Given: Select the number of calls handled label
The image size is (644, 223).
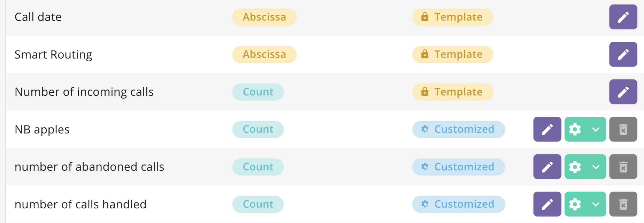Looking at the screenshot, I should coord(80,204).
